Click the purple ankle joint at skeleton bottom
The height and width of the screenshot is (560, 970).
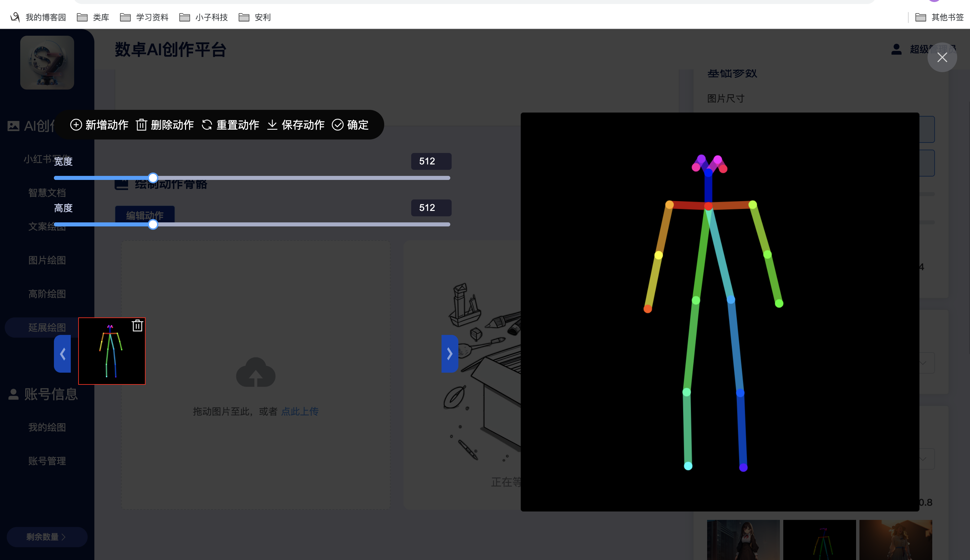(744, 468)
